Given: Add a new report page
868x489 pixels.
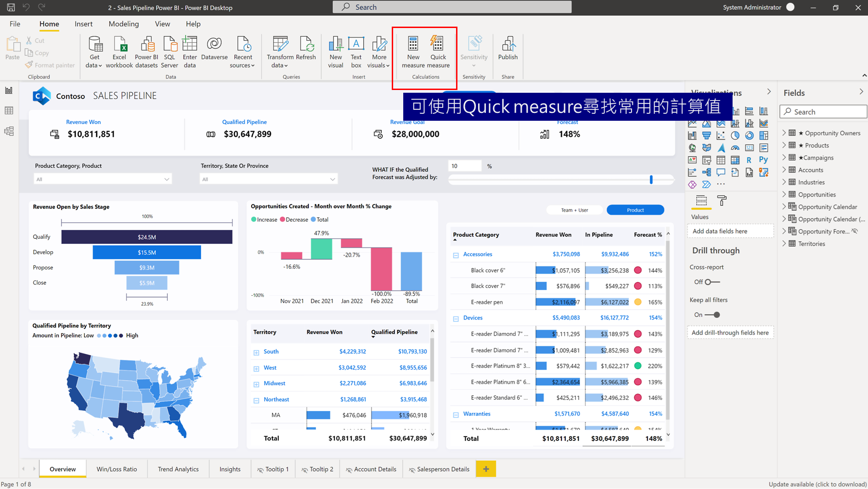Looking at the screenshot, I should (486, 469).
